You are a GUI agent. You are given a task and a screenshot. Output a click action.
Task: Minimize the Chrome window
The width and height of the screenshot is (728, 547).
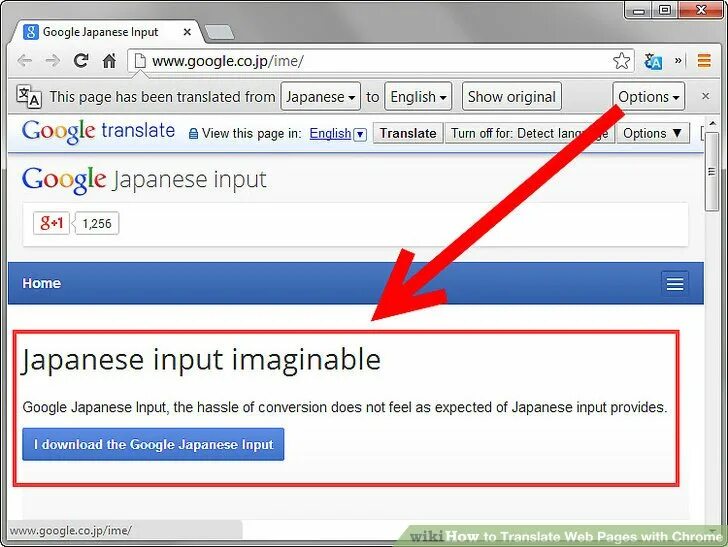(x=639, y=10)
